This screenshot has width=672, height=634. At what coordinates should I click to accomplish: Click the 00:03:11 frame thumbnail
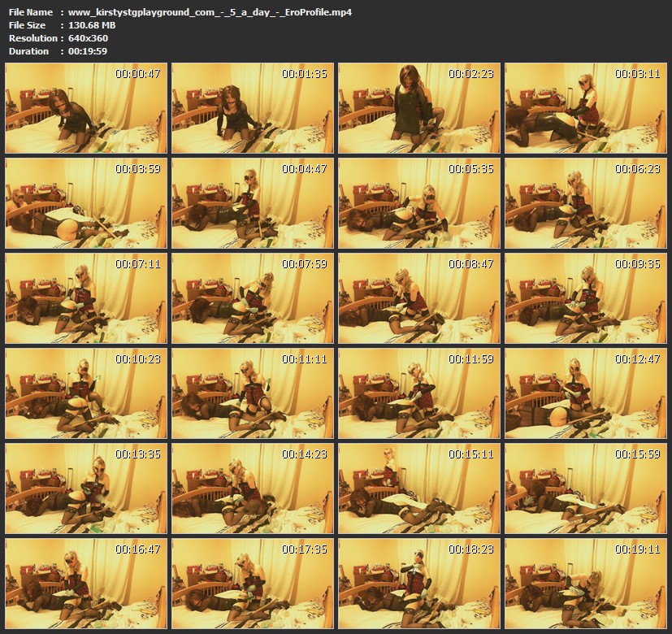586,109
